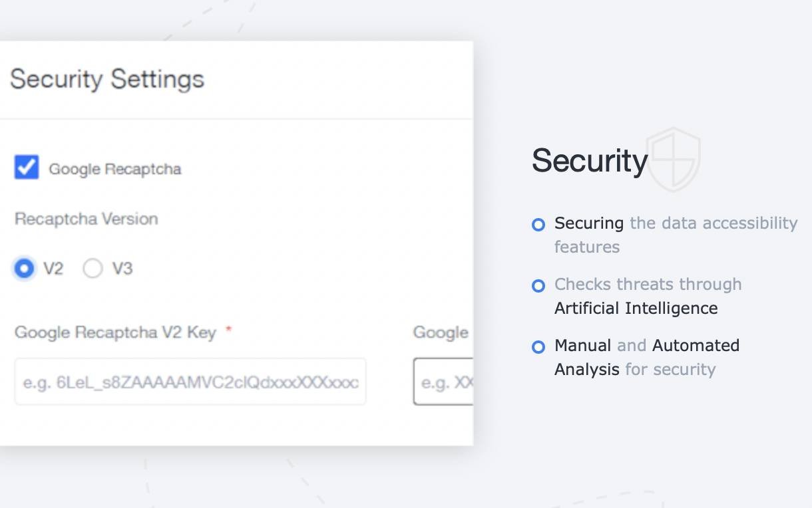Viewport: 812px width, 508px height.
Task: Click Manual and Automated Analysis text
Action: (646, 346)
